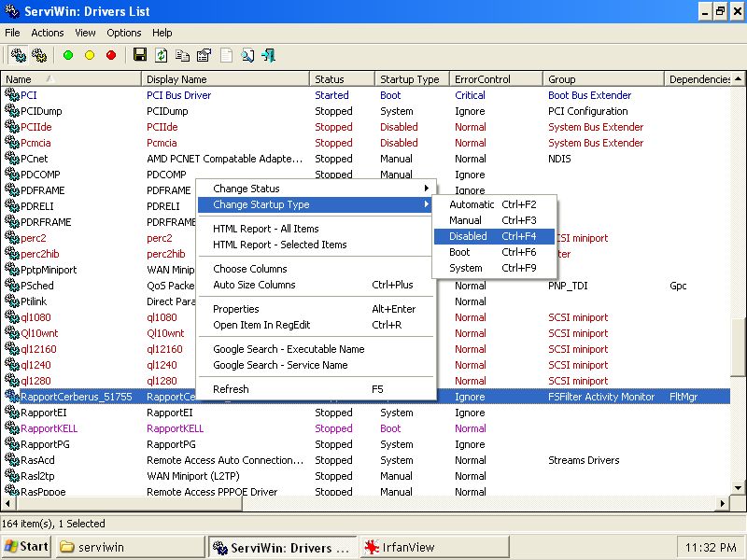Screen dimensions: 747x560
Task: Set startup type to Automatic
Action: [x=494, y=204]
